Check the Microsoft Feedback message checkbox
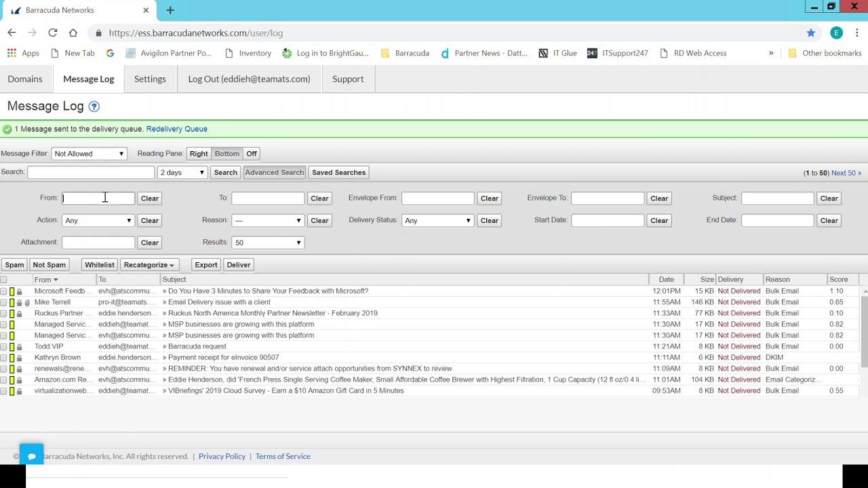The width and height of the screenshot is (868, 488). coord(3,291)
